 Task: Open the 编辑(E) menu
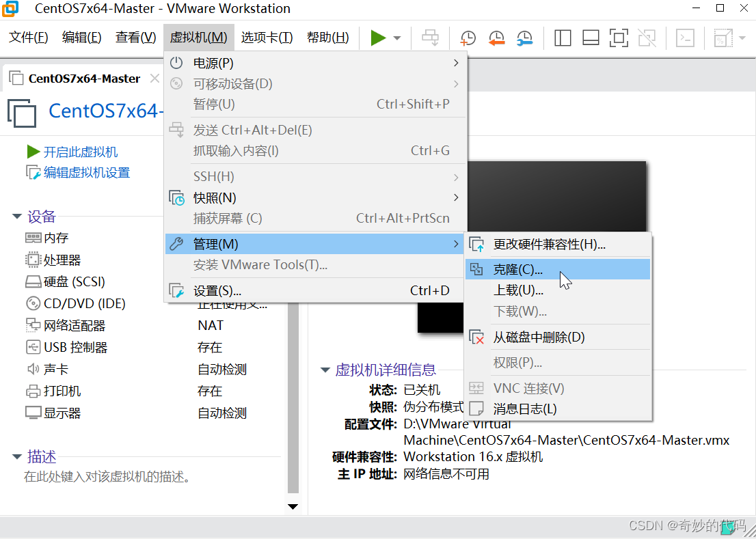click(81, 38)
